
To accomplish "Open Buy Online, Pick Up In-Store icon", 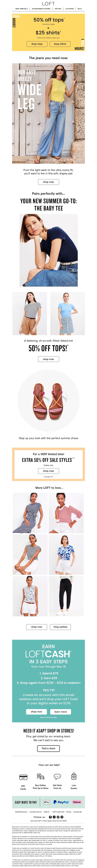I will point(40,776).
